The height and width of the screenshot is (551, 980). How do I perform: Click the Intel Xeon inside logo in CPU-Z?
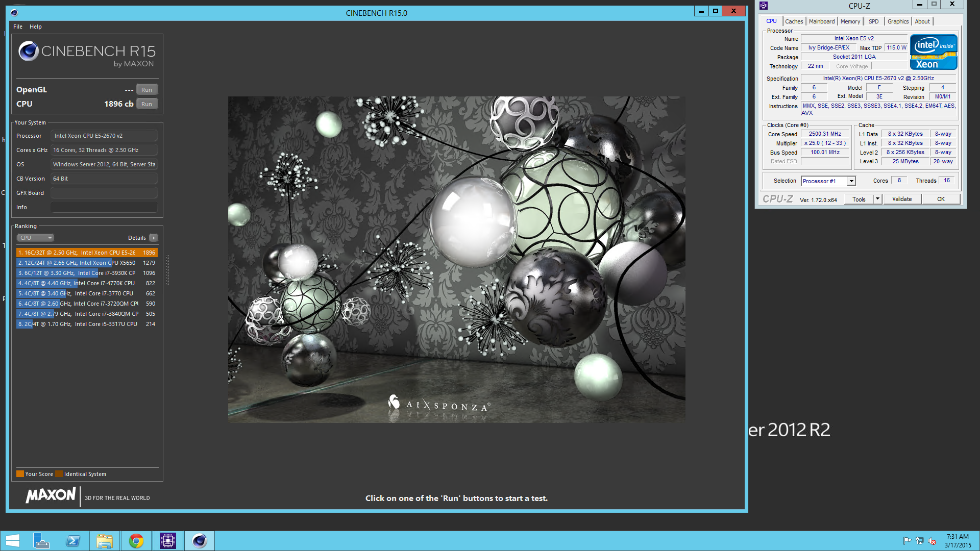(x=934, y=52)
